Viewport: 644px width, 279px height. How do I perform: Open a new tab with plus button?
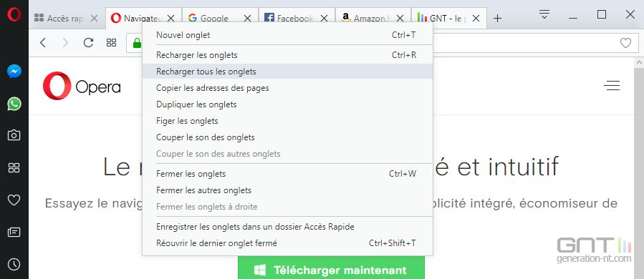(x=497, y=18)
